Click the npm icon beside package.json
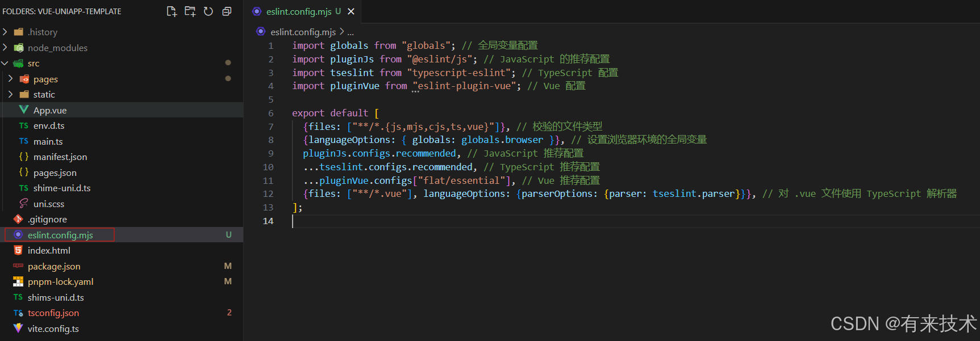The height and width of the screenshot is (341, 980). (18, 266)
